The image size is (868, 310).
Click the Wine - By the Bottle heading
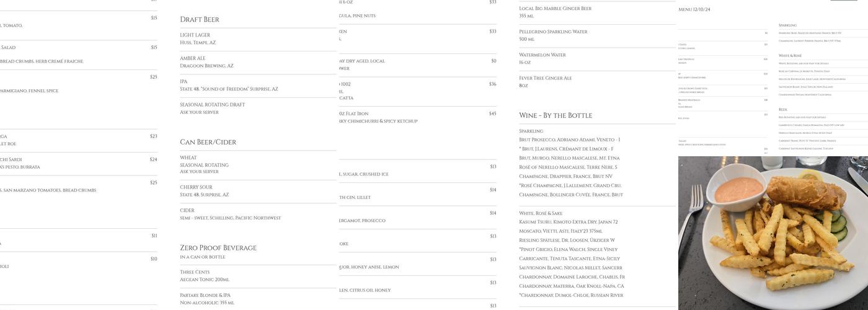(x=556, y=116)
